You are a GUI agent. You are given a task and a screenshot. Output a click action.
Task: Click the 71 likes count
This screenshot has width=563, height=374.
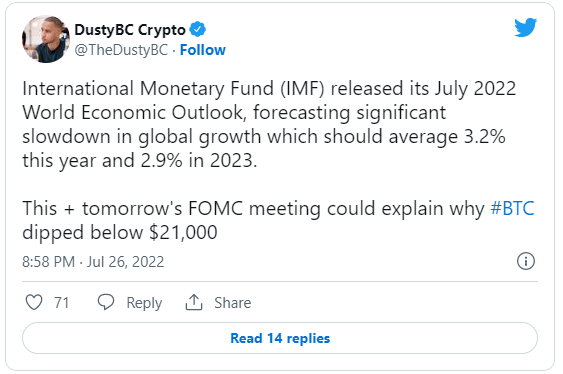61,303
